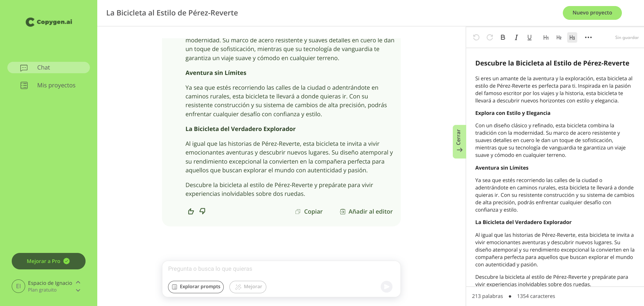Undo the last editor change
Screen dimensions: 644x306
[476, 37]
